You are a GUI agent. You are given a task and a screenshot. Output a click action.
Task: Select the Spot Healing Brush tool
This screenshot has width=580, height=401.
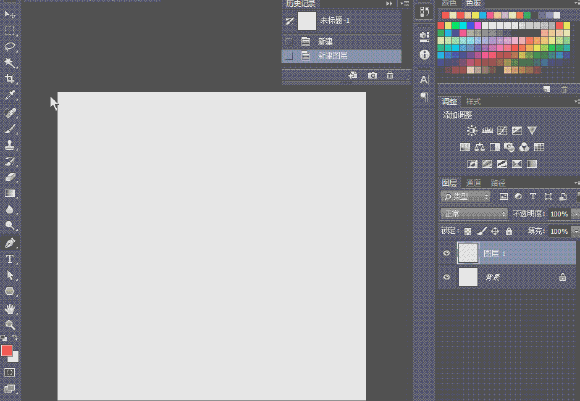[10, 112]
